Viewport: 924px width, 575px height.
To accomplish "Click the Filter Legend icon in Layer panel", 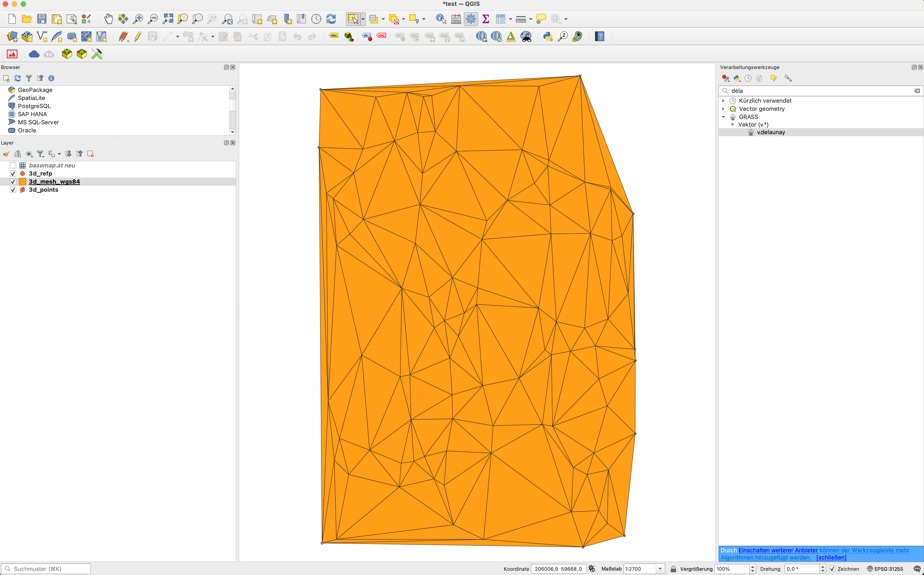I will pos(40,154).
